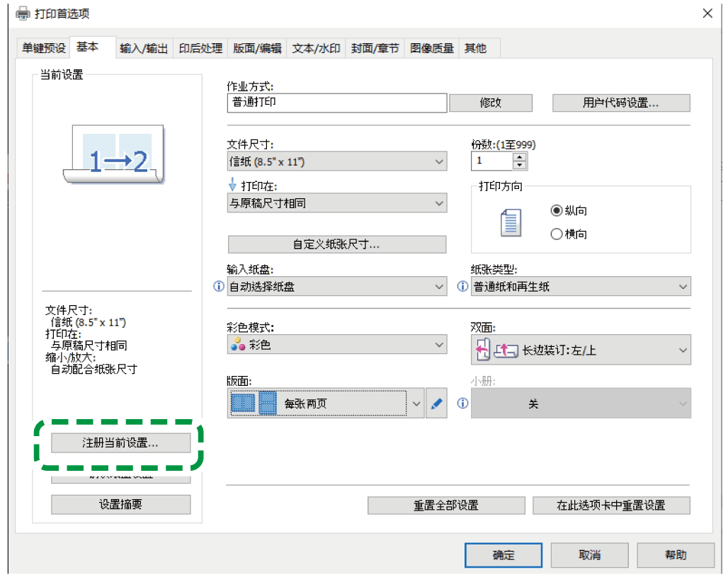Open the 文件尺寸 paper size dropdown
The width and height of the screenshot is (728, 577).
coord(336,162)
